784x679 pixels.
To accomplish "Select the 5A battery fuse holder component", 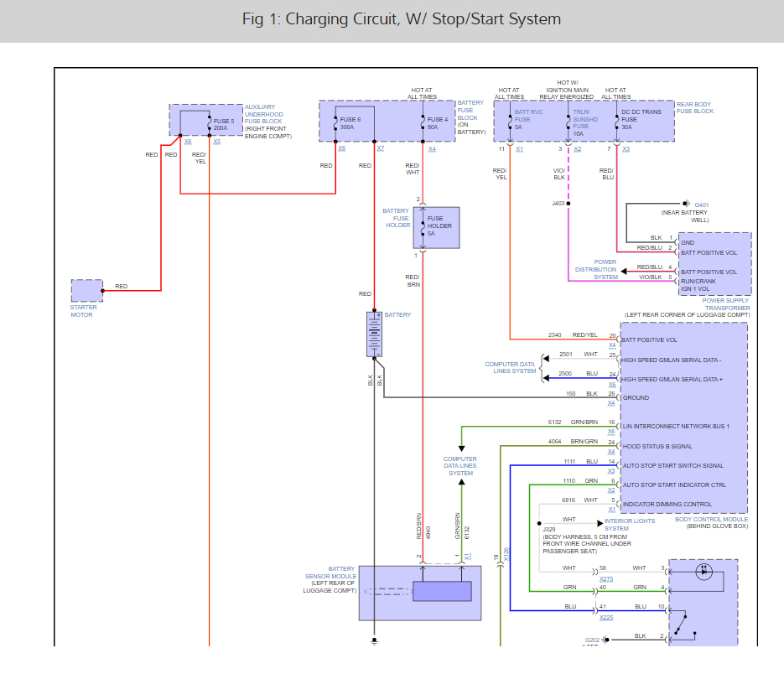I will click(x=436, y=228).
